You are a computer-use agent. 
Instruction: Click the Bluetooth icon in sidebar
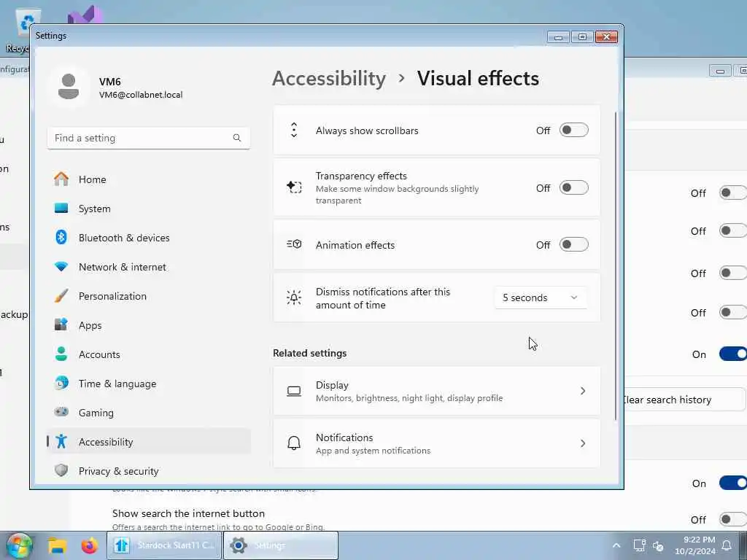(x=61, y=237)
